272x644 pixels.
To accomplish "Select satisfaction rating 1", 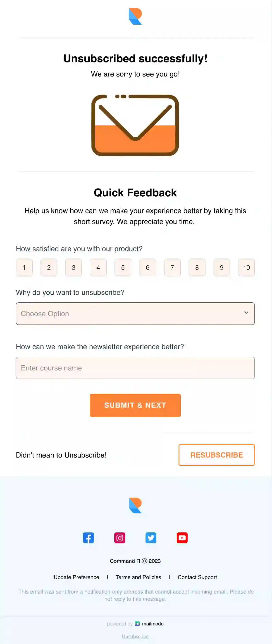I will tap(24, 267).
